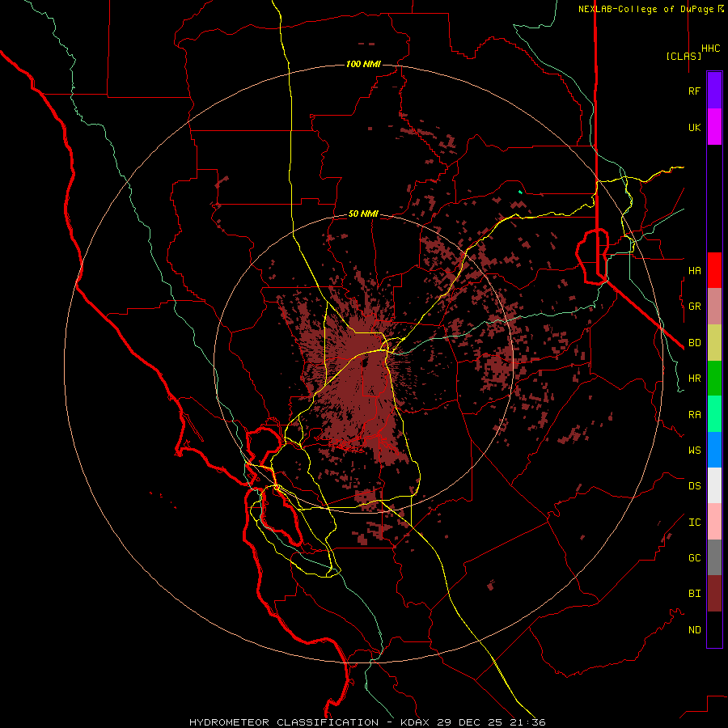Click the NEXLAB-College of DuPage text

[647, 9]
